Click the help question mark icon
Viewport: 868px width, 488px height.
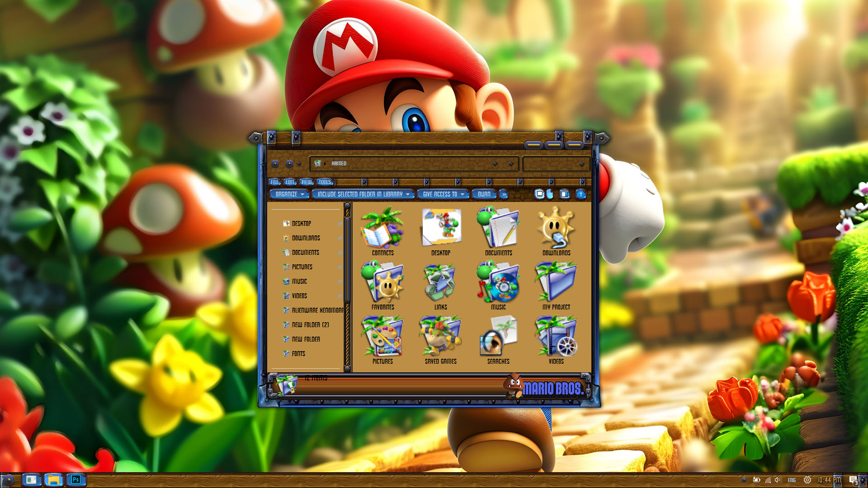click(580, 194)
